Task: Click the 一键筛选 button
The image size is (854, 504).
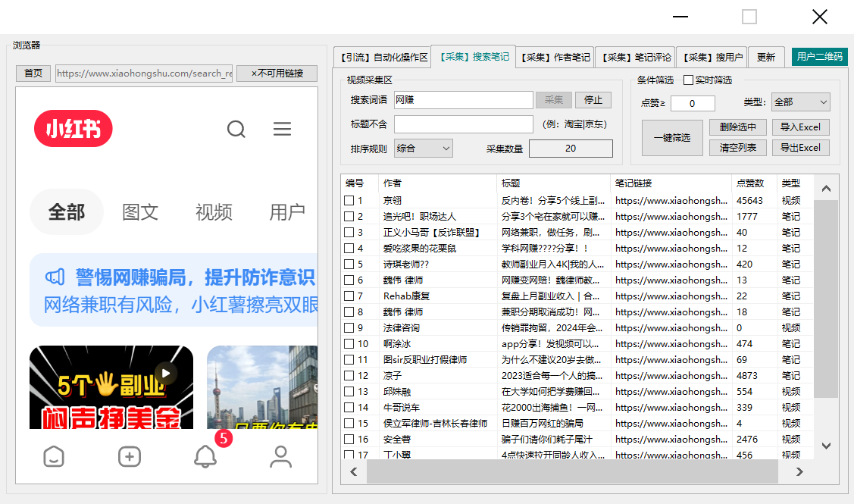Action: point(671,137)
